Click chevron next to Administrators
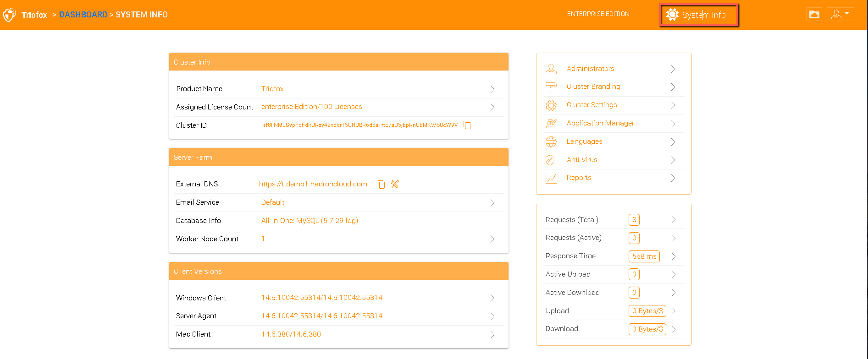Screen dimensions: 868x359 pos(673,69)
